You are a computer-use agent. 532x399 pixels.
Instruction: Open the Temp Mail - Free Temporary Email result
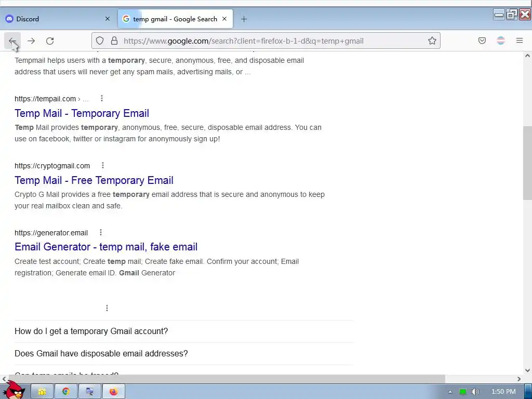[x=94, y=180]
